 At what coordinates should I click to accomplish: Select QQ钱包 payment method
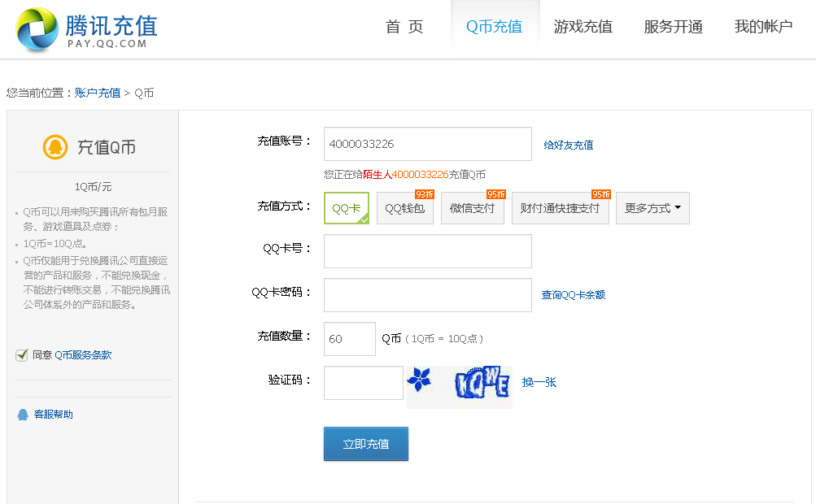[x=405, y=208]
